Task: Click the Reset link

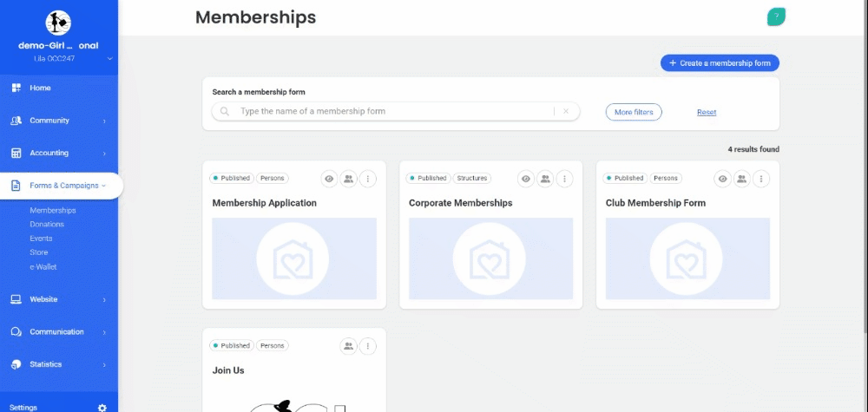Action: [x=707, y=113]
